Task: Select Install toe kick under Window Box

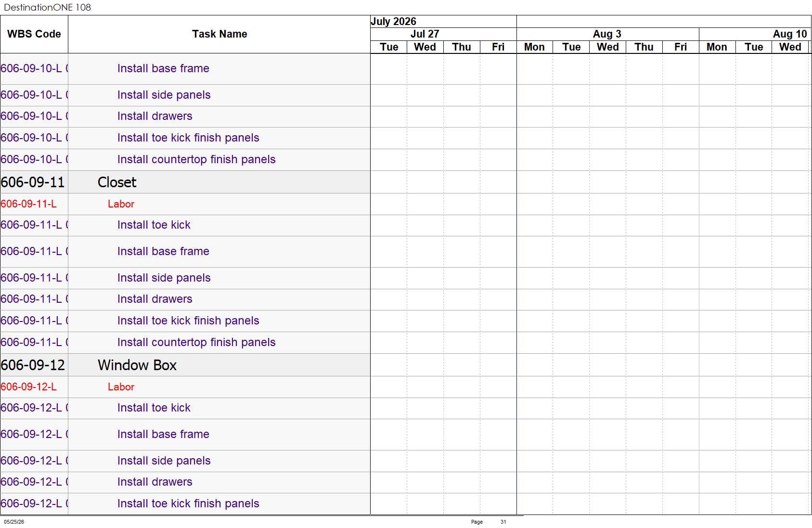Action: [154, 408]
